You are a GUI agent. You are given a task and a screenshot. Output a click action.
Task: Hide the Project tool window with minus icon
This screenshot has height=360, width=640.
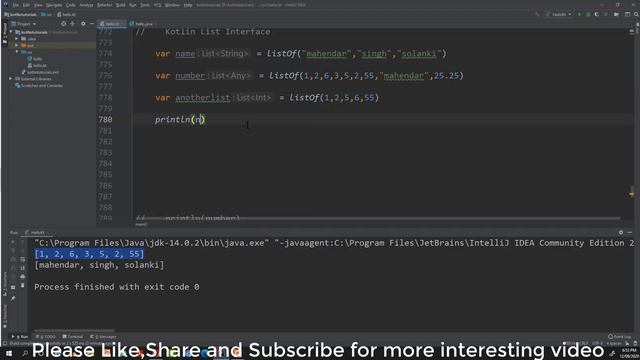92,24
